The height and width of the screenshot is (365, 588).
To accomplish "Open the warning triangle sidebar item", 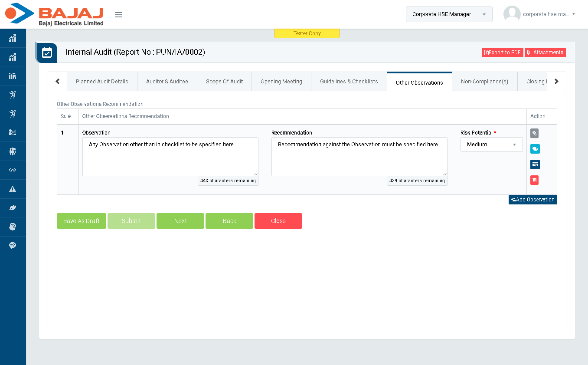I will point(13,189).
